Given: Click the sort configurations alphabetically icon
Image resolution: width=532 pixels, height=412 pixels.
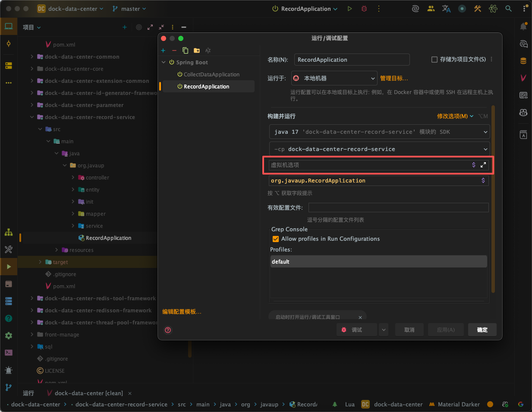Looking at the screenshot, I should [208, 50].
